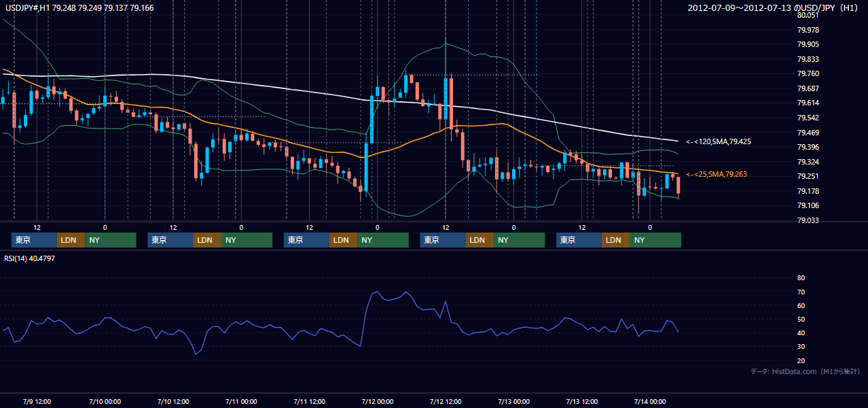Click the RSI axis level 60
Screen dimensions: 868x408
tap(801, 305)
